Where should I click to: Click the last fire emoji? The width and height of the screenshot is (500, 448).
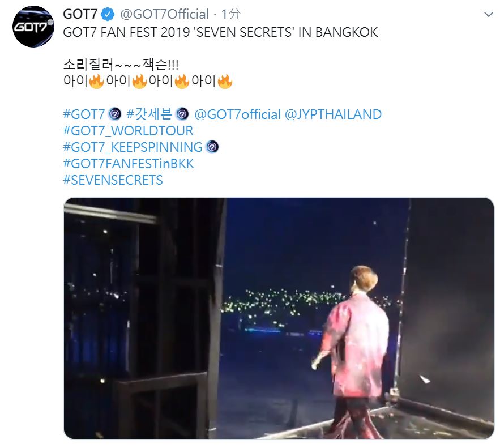[x=225, y=81]
